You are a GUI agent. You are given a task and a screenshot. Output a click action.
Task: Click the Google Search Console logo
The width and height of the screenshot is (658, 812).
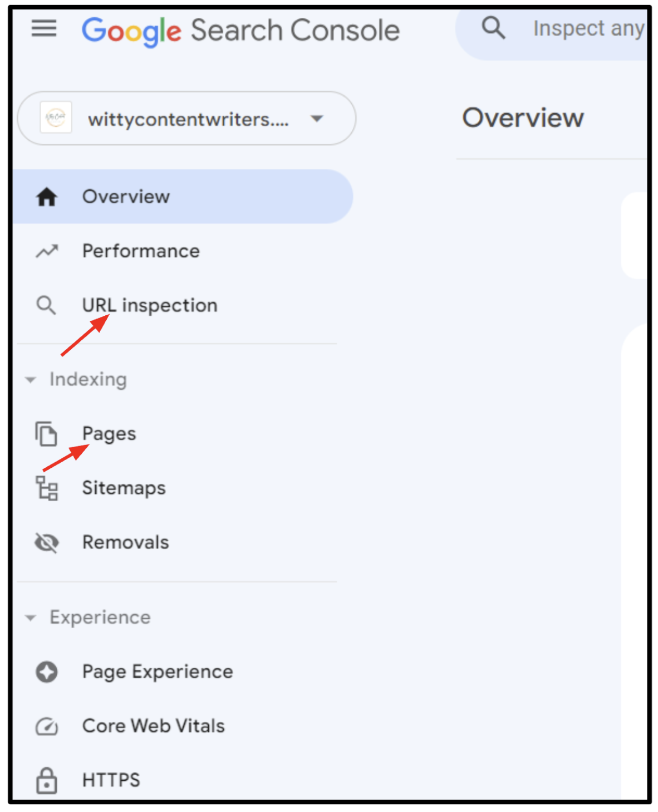click(x=240, y=31)
